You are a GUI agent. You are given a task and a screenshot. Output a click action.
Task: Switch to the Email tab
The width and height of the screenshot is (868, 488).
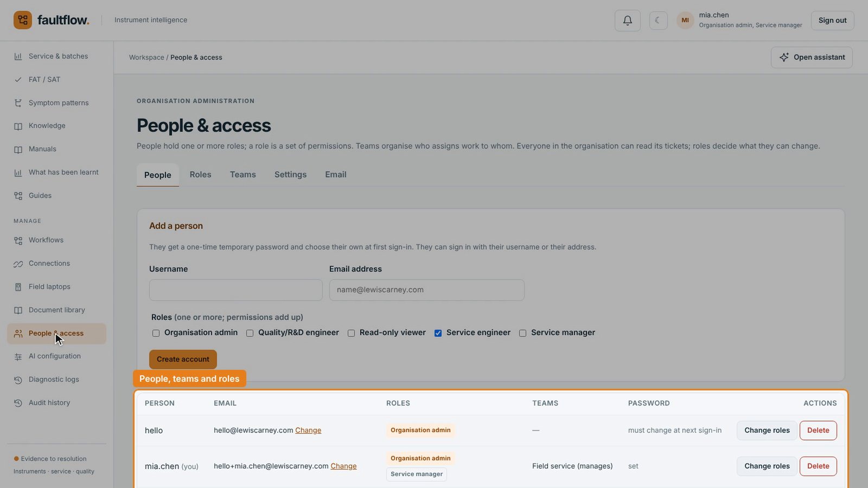(x=336, y=175)
